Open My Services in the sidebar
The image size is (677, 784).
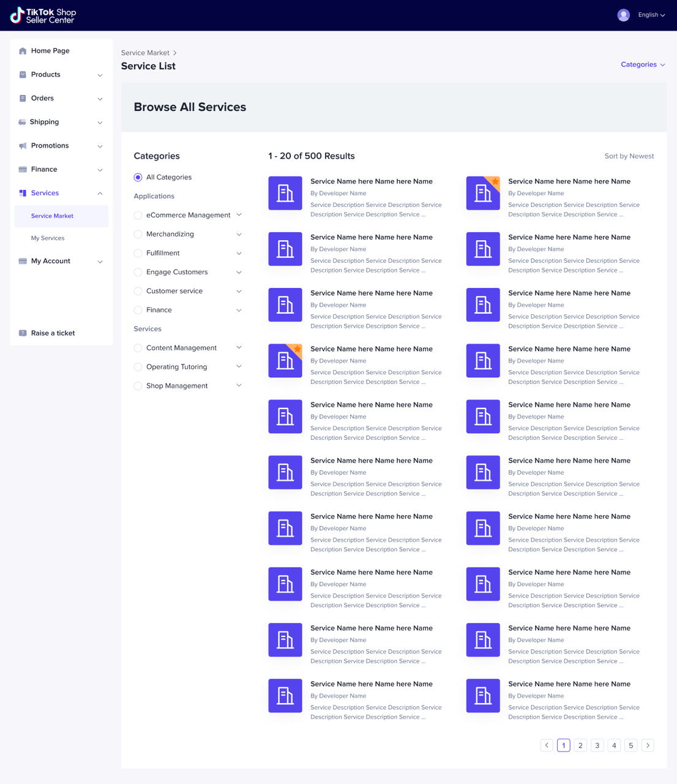pos(48,238)
